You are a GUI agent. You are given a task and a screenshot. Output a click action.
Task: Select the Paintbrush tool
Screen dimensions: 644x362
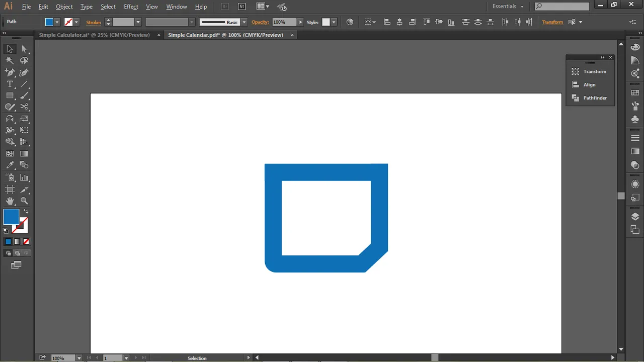point(24,96)
